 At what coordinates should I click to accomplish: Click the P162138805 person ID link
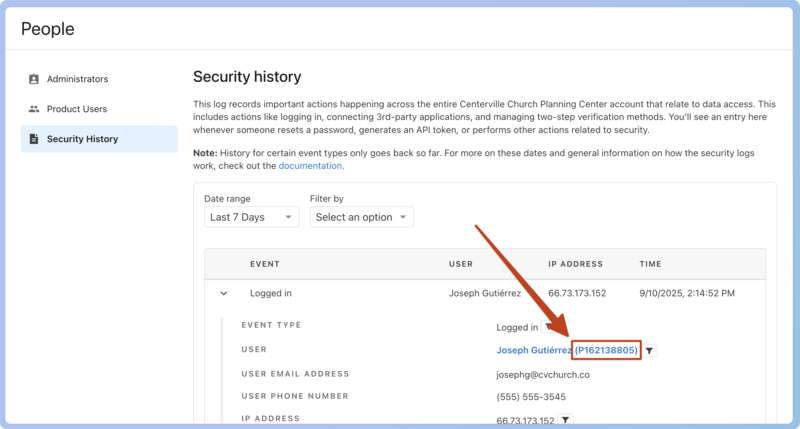click(x=606, y=350)
